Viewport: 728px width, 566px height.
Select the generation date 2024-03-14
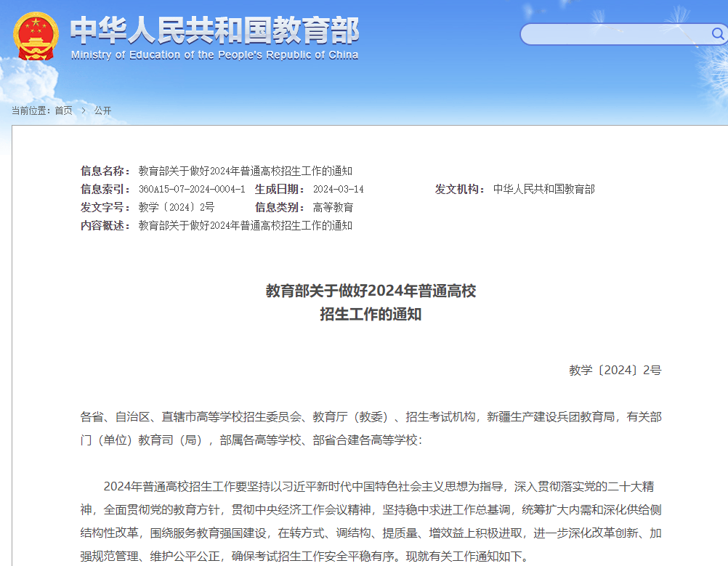point(338,190)
